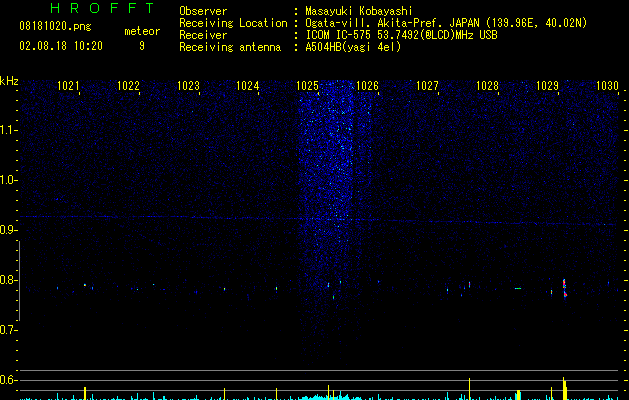
Task: Click time axis marker 1028
Action: [487, 86]
